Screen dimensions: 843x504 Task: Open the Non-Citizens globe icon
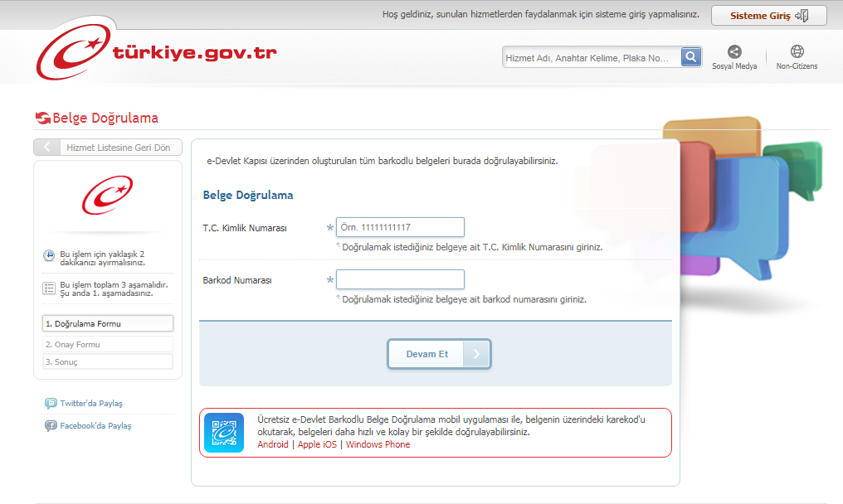[x=797, y=52]
